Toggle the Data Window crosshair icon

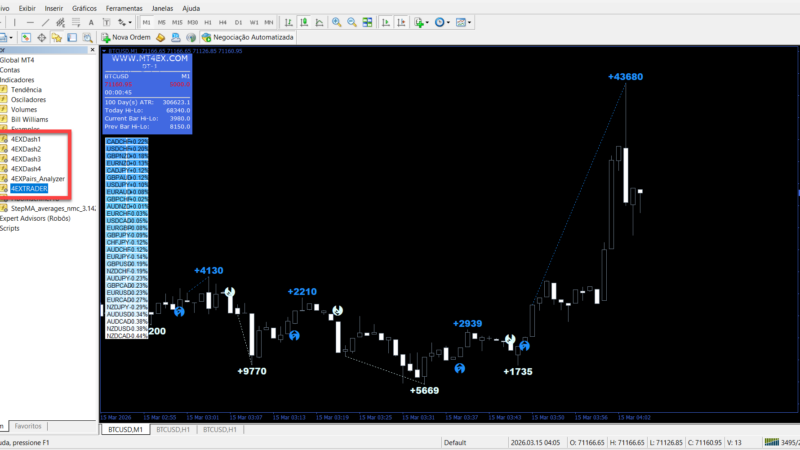41,37
